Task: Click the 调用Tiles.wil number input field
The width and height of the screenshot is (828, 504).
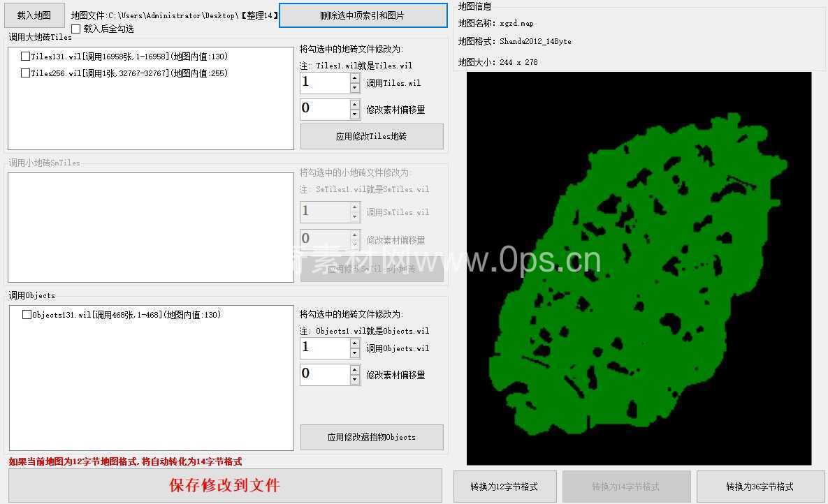Action: [324, 83]
